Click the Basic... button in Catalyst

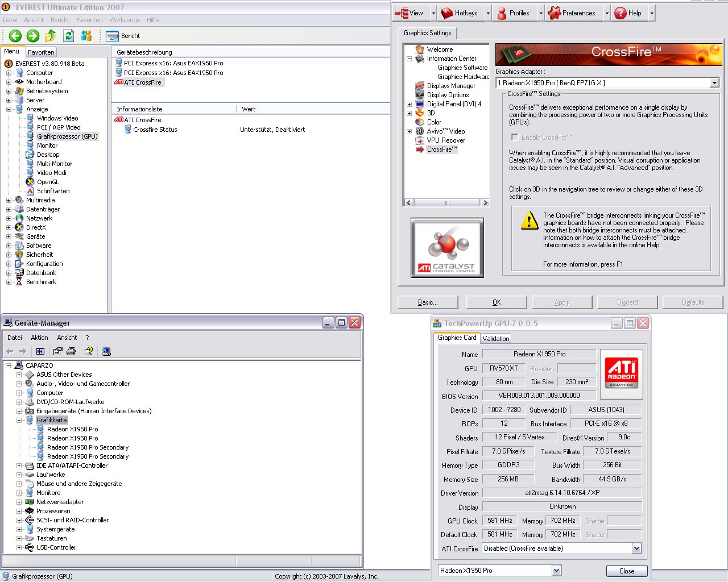[x=428, y=302]
